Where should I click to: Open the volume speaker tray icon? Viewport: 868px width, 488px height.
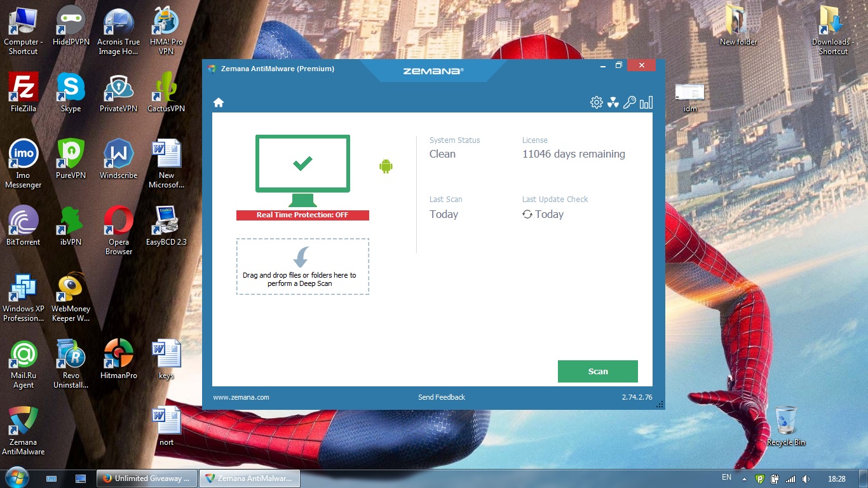[x=806, y=478]
